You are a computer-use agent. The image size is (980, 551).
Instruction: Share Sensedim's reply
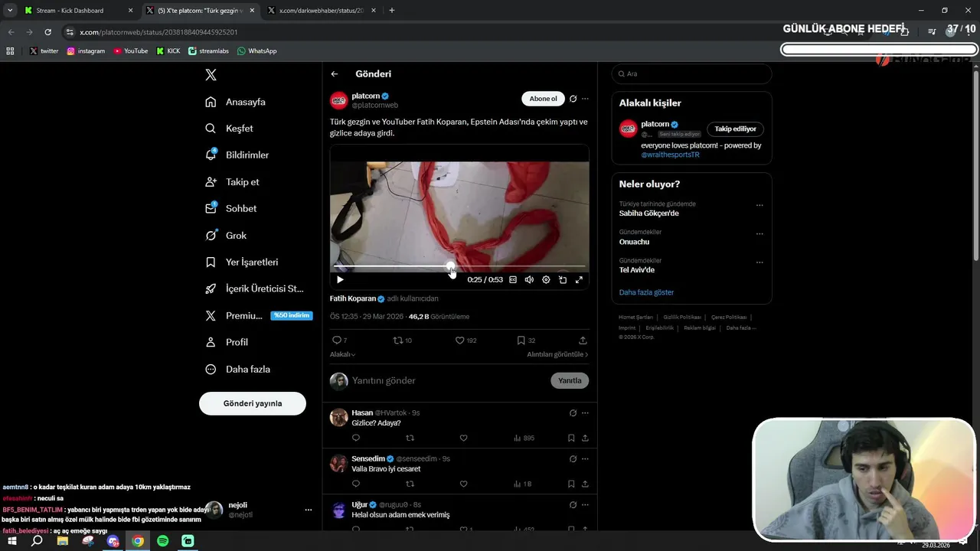[585, 484]
